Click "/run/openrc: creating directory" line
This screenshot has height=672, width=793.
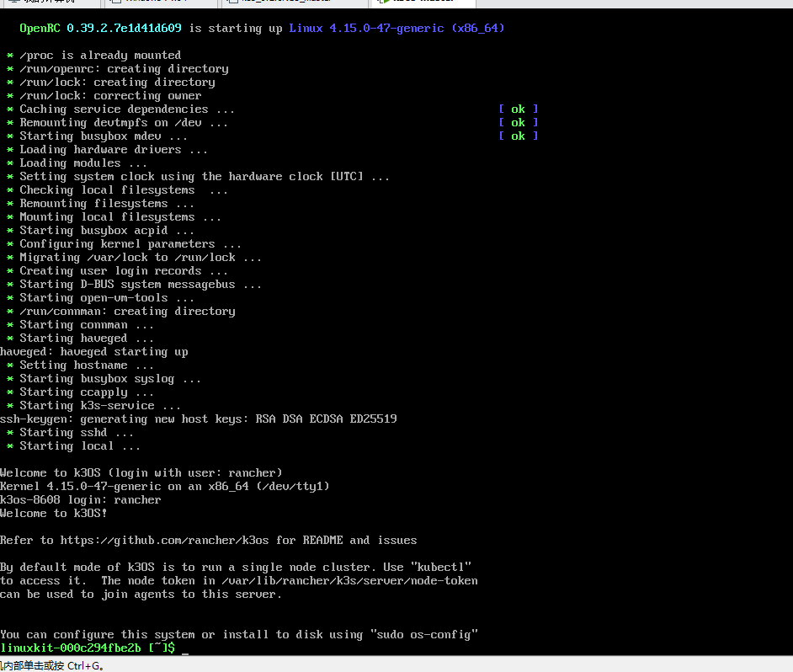[x=118, y=69]
